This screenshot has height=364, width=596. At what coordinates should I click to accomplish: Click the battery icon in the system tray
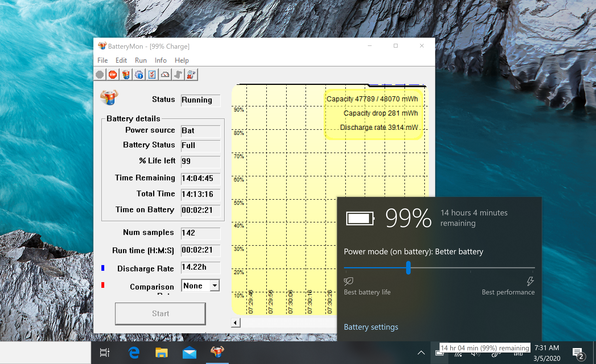pos(439,353)
